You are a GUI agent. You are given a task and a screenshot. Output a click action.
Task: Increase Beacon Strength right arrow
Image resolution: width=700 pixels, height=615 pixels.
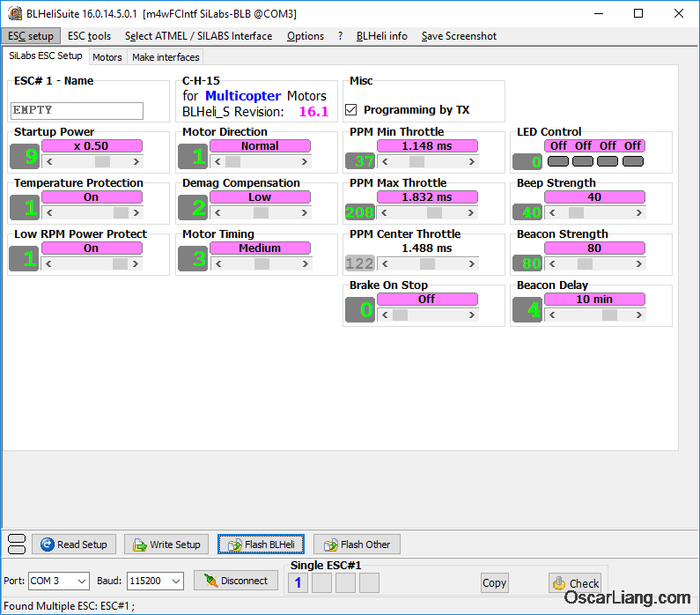[x=639, y=264]
